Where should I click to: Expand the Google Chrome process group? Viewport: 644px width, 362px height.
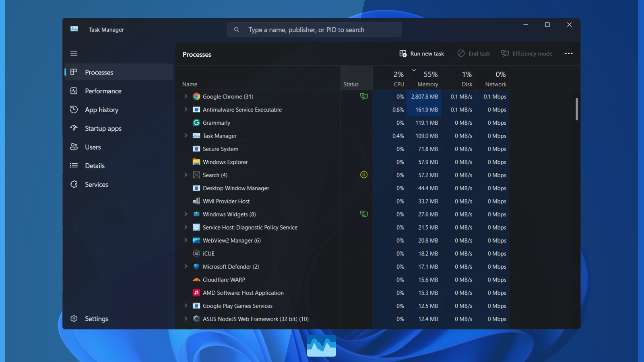pos(186,97)
